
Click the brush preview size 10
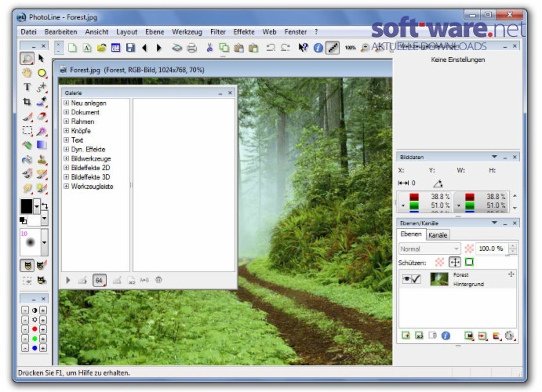click(31, 242)
